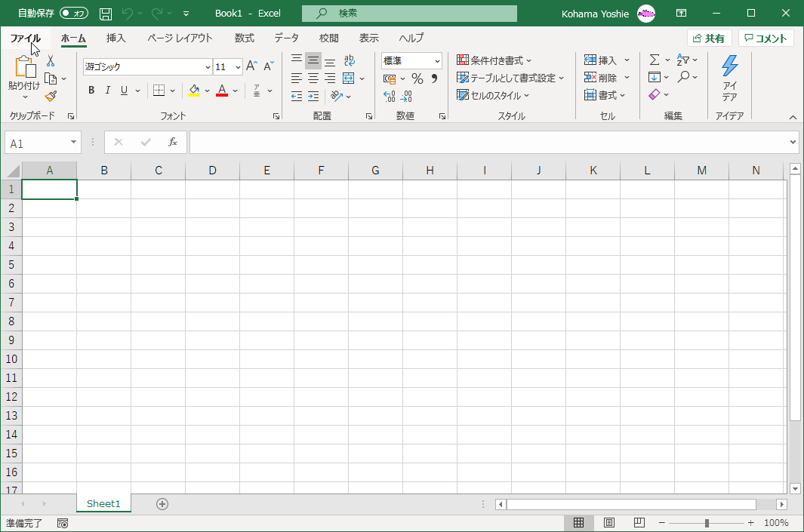Add a new sheet with plus icon
This screenshot has width=804, height=532.
tap(162, 504)
